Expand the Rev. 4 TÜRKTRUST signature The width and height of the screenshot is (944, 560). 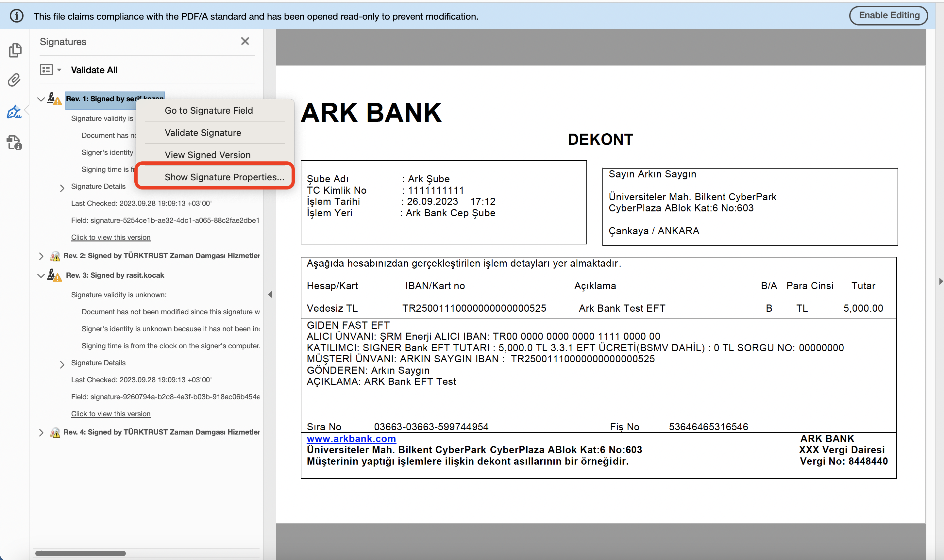(x=41, y=433)
